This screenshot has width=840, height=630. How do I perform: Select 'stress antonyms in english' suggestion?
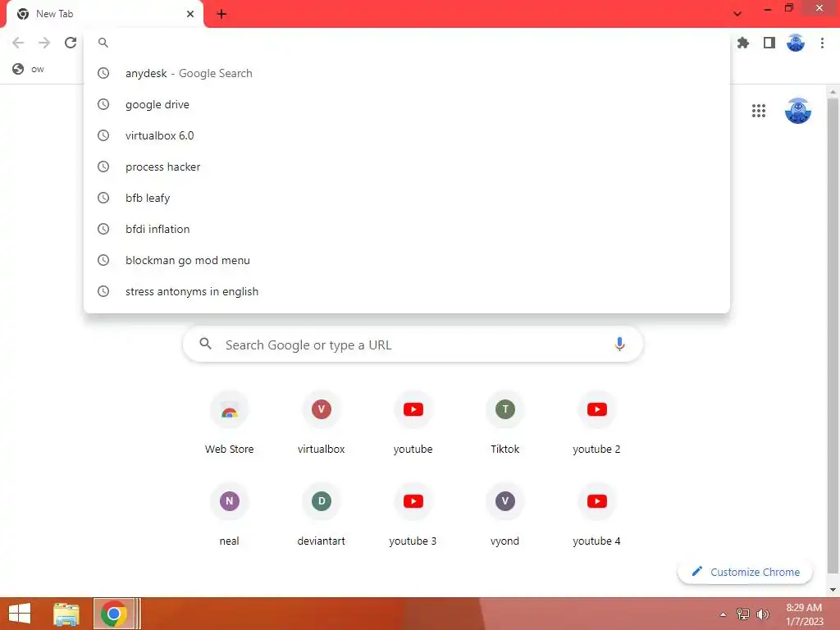tap(407, 291)
